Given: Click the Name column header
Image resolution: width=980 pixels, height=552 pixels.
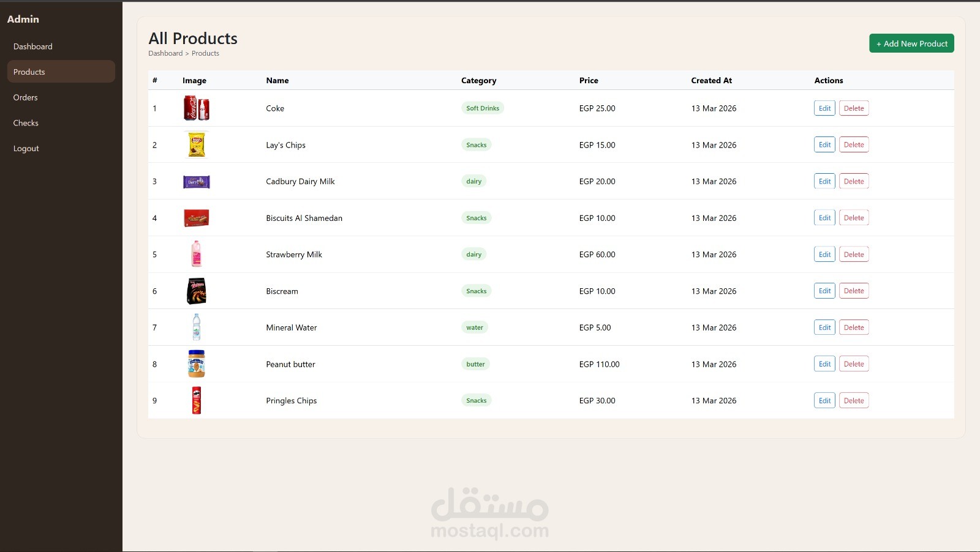Looking at the screenshot, I should (277, 80).
